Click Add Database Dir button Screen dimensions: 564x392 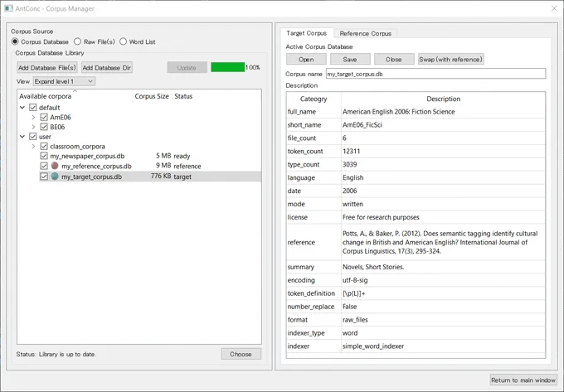coord(107,68)
